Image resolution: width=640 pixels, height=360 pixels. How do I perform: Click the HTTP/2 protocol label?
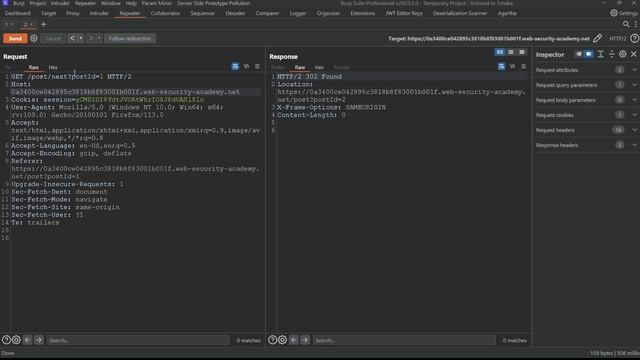(x=618, y=38)
